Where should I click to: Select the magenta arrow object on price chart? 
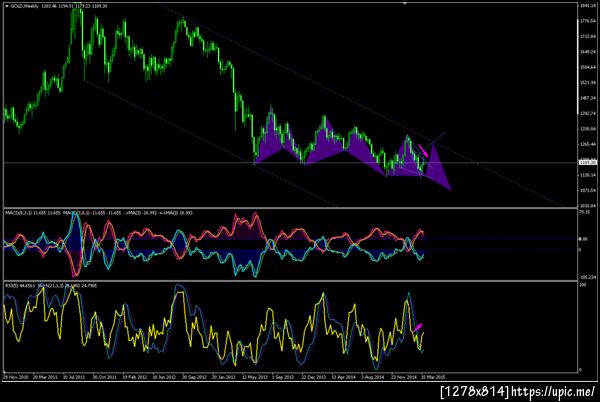tap(423, 151)
